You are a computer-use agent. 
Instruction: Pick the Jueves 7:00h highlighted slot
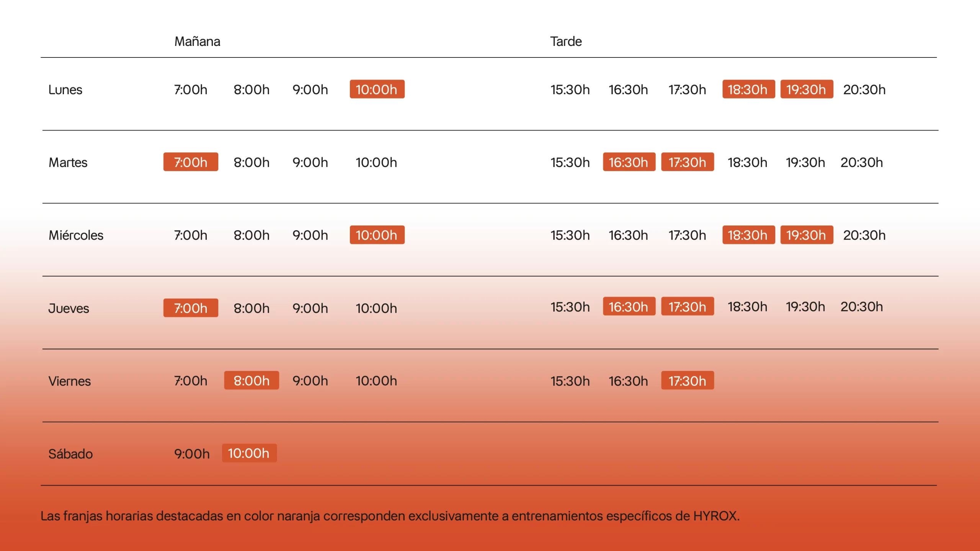pyautogui.click(x=191, y=308)
